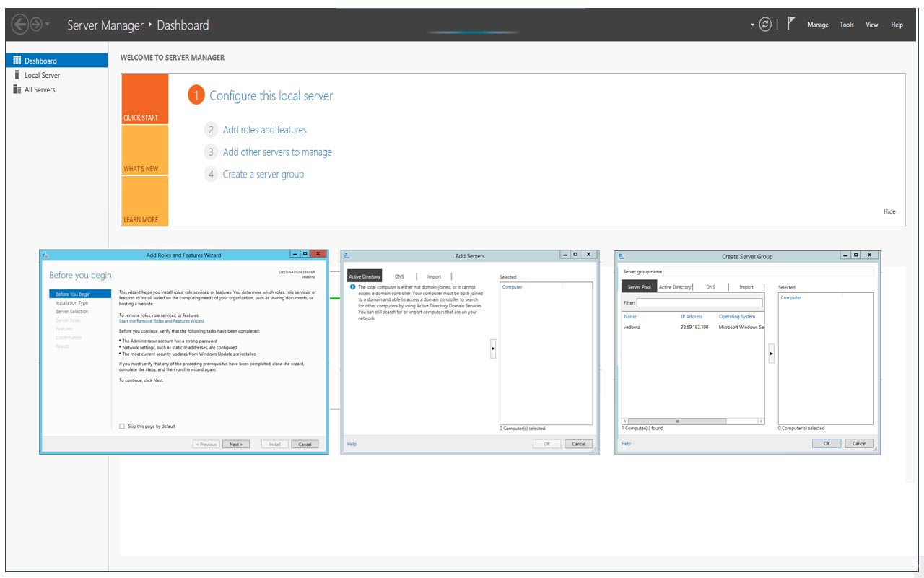The width and height of the screenshot is (924, 578).
Task: Click the Back navigation arrow in Server Manager
Action: [x=19, y=25]
